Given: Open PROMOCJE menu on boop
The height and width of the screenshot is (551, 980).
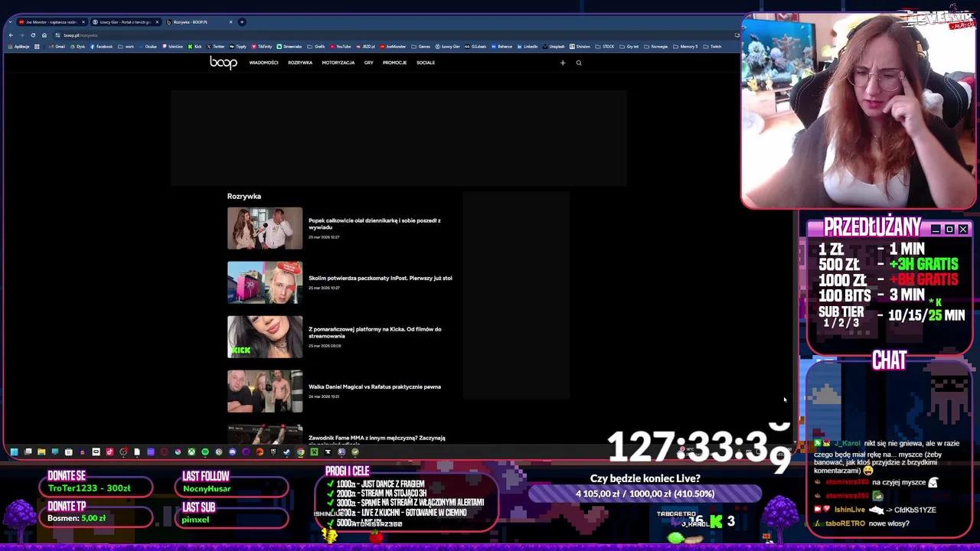Looking at the screenshot, I should pyautogui.click(x=394, y=63).
